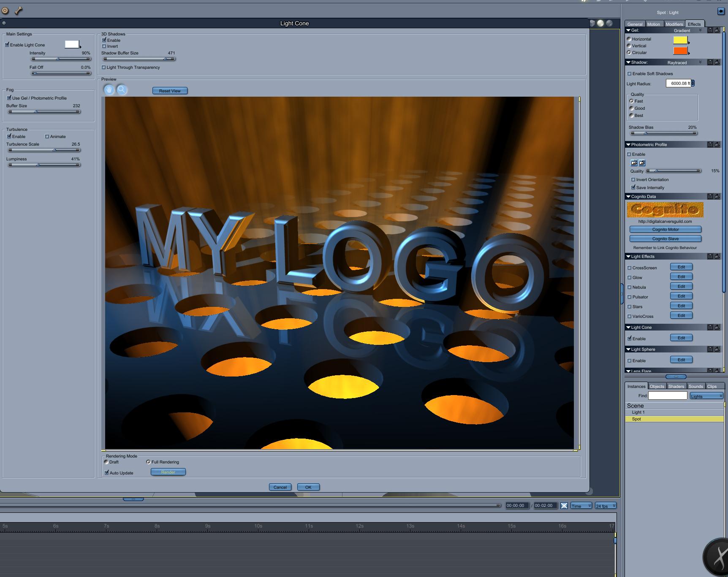Click the load preset icon in Gel header
This screenshot has height=577, width=728.
pos(717,30)
